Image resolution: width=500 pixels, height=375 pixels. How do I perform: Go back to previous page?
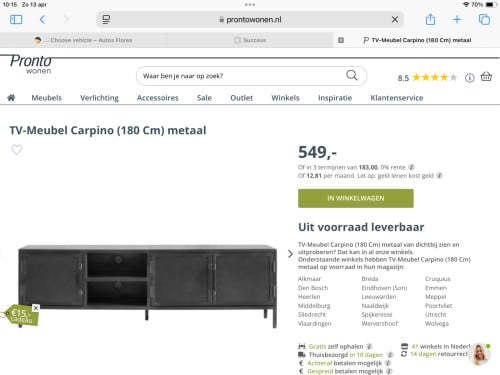click(x=42, y=20)
